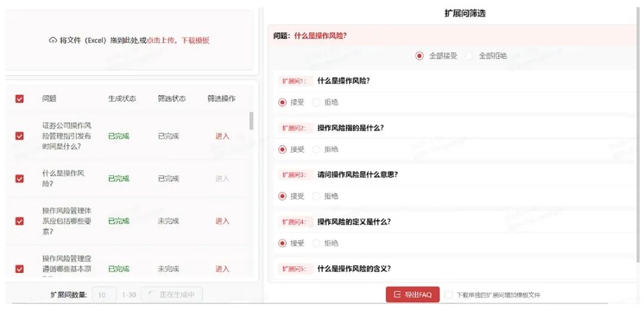Select the 全部接受 radio button
This screenshot has width=644, height=311.
point(419,56)
